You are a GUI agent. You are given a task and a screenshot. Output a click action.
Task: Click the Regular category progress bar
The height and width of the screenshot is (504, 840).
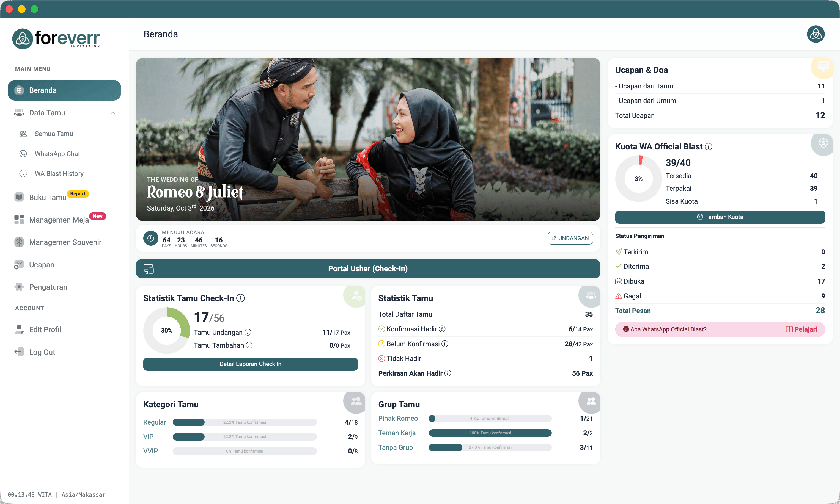[x=244, y=422]
